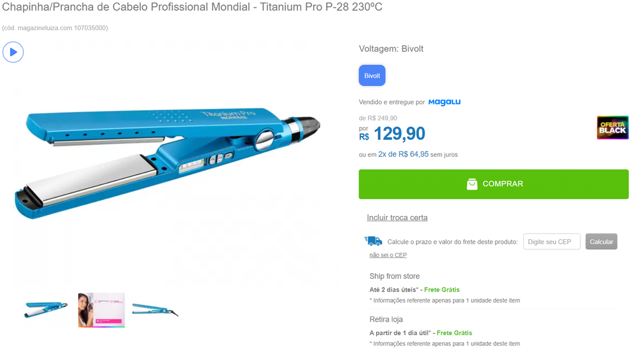Select the side view flat iron thumbnail

click(x=155, y=310)
